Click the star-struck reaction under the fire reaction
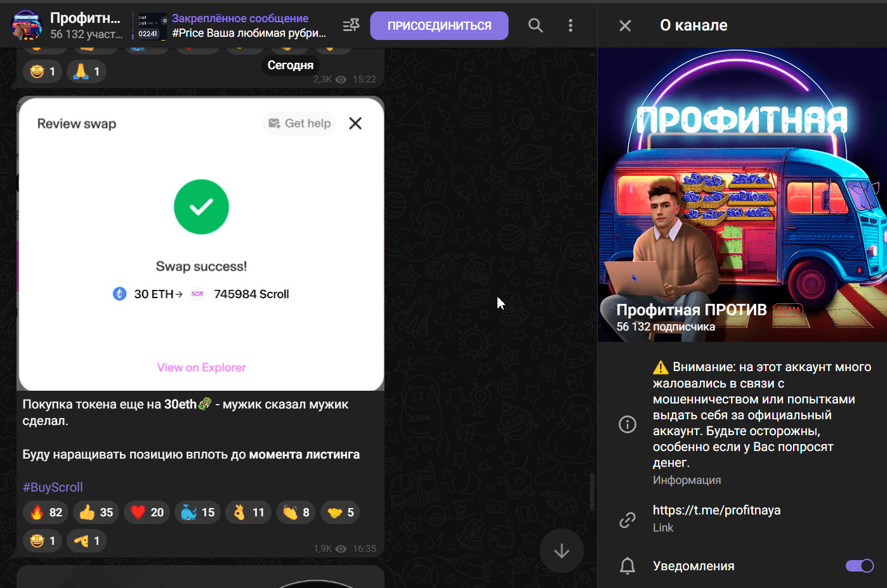This screenshot has height=588, width=887. pos(43,540)
